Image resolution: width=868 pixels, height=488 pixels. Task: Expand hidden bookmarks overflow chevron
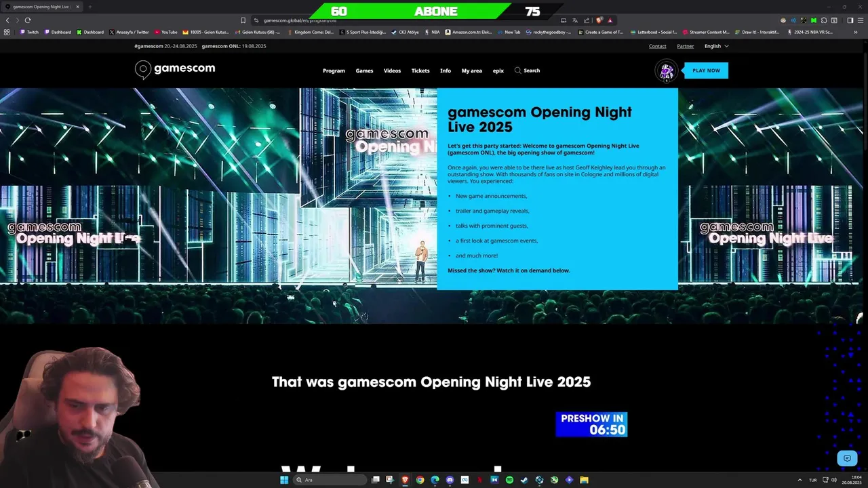pyautogui.click(x=856, y=32)
